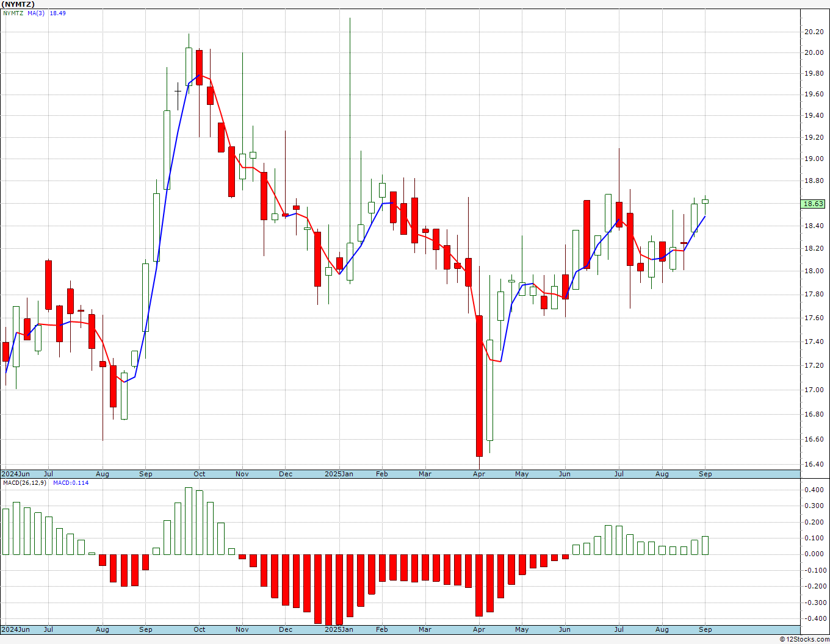Select the 16.40 price axis label

click(814, 465)
